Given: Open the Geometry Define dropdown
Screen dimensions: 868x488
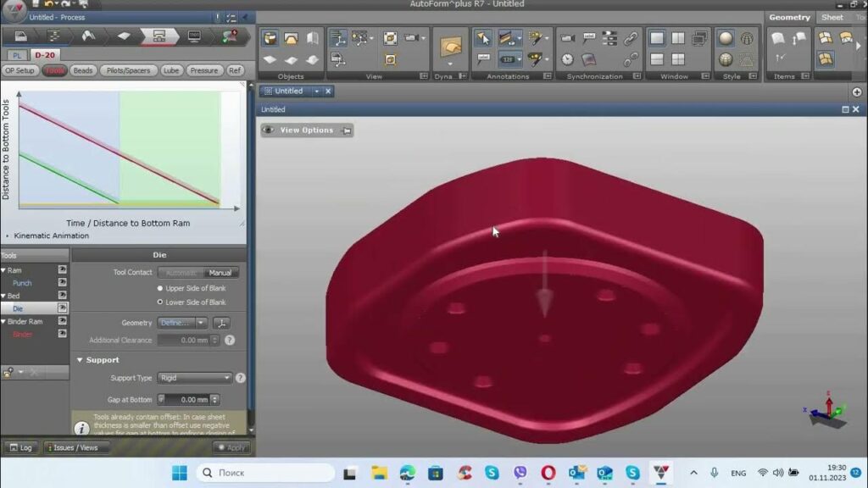Looking at the screenshot, I should [182, 323].
